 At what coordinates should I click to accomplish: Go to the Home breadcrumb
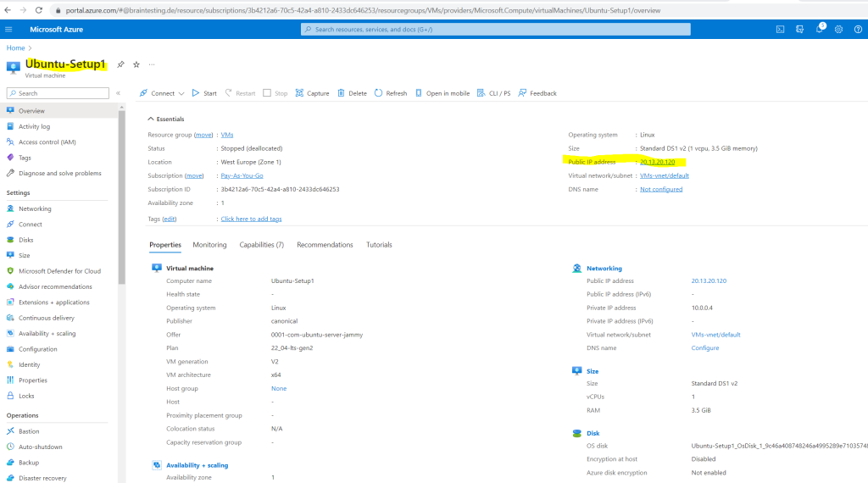pos(15,48)
